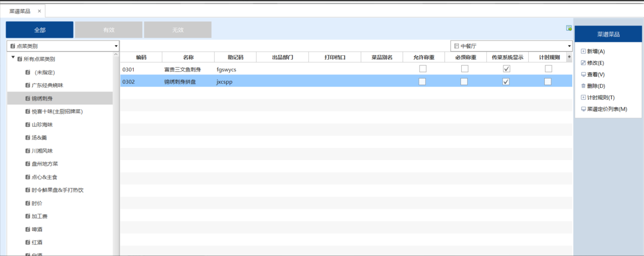Close the 菜谱菜品 tab
The image size is (644, 256).
(x=39, y=11)
